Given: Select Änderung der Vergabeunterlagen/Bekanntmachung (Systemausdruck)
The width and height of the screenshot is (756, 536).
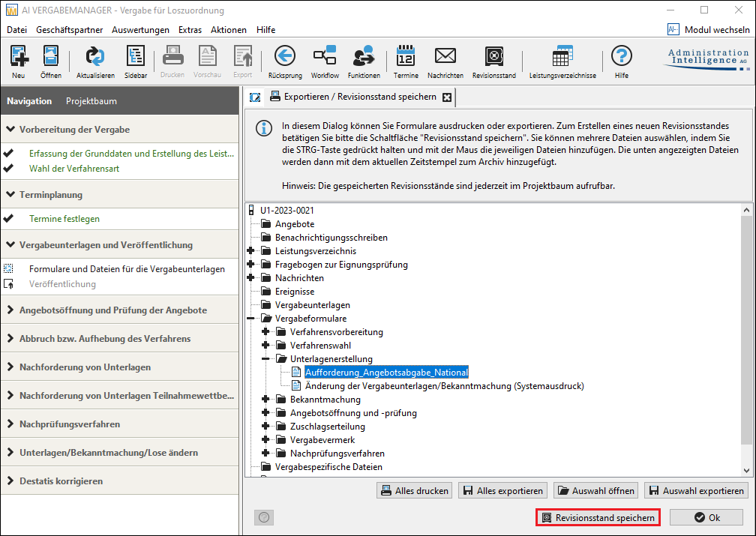Looking at the screenshot, I should (x=445, y=385).
